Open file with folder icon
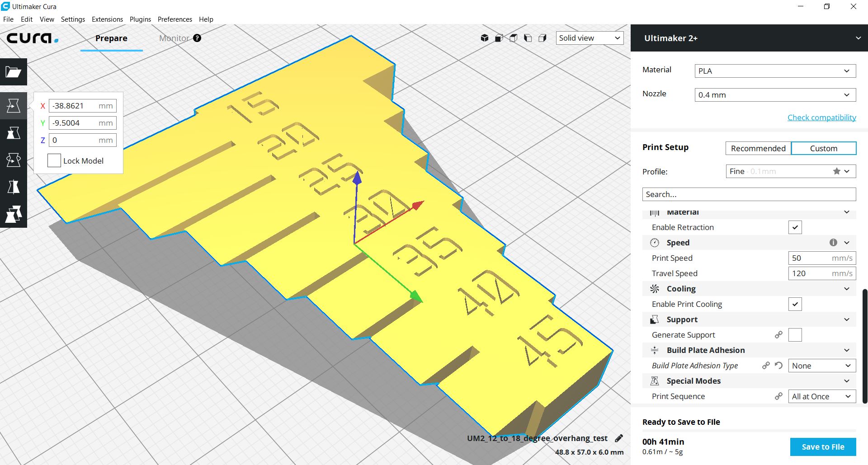This screenshot has width=868, height=465. [x=14, y=72]
